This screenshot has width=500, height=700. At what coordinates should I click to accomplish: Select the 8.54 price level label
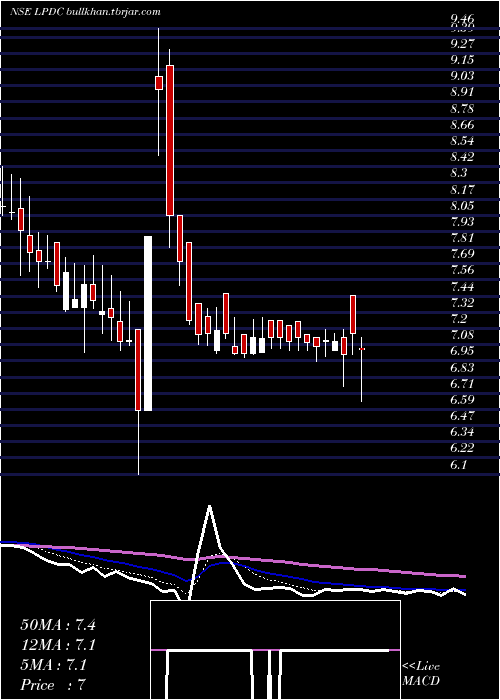click(462, 141)
